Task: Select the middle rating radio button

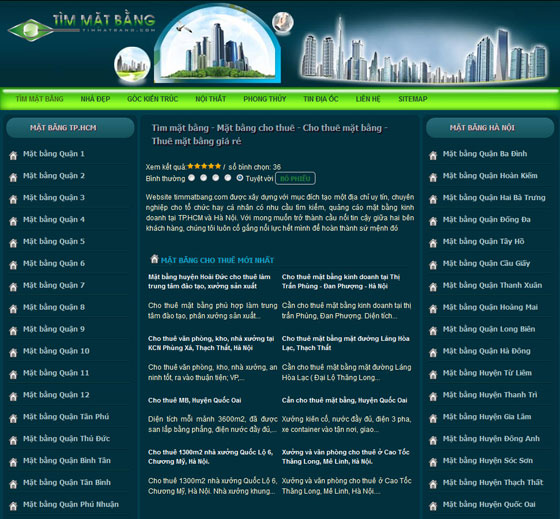Action: [x=216, y=178]
